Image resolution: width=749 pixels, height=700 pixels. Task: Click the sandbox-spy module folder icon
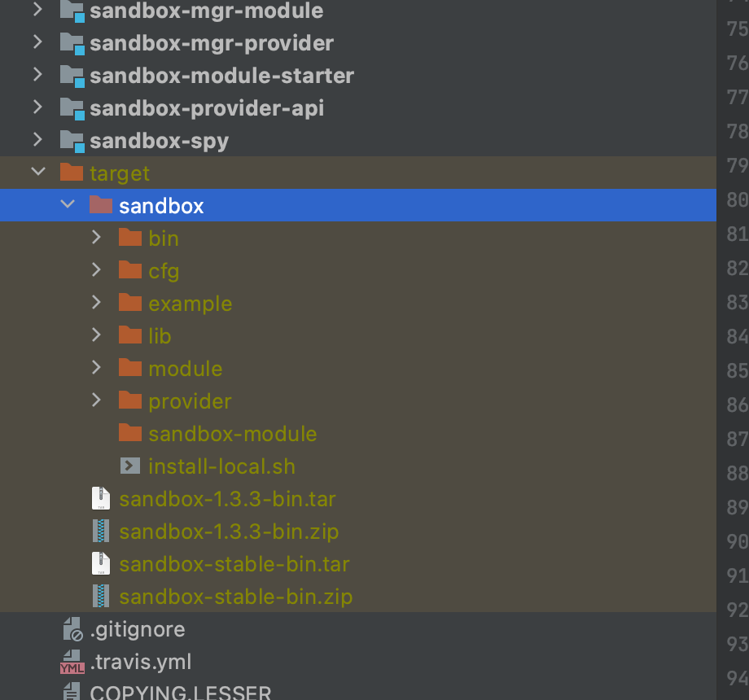(x=72, y=140)
